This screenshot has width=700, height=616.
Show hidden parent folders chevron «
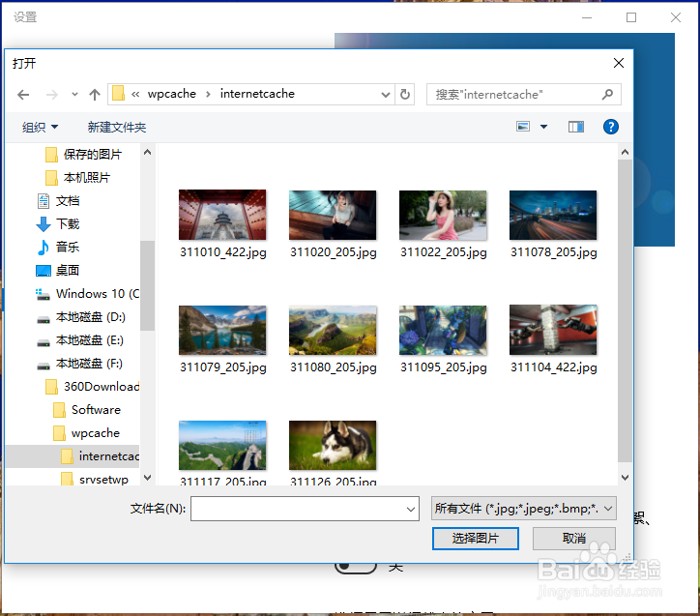[135, 94]
